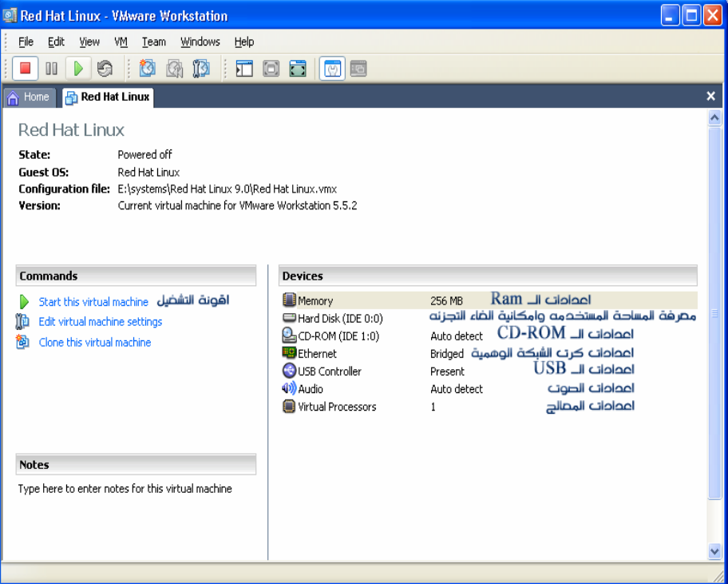Open the Team menu
The width and height of the screenshot is (728, 584).
click(154, 42)
